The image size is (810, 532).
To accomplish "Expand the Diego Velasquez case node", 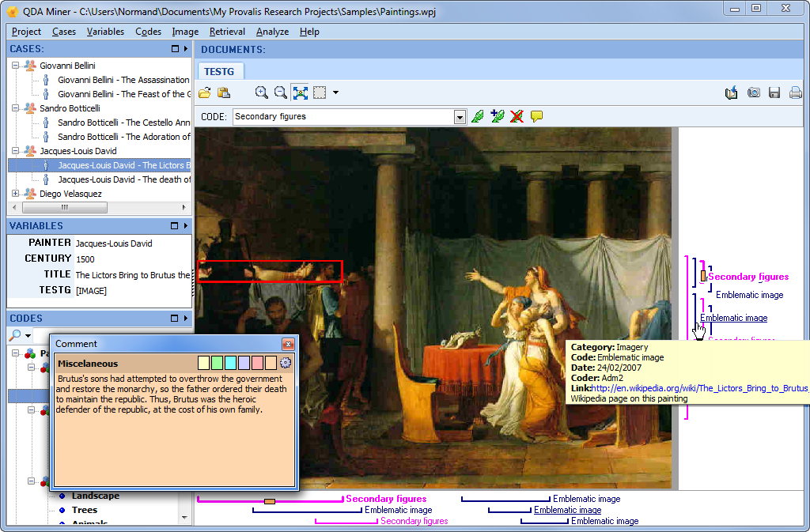I will click(16, 194).
